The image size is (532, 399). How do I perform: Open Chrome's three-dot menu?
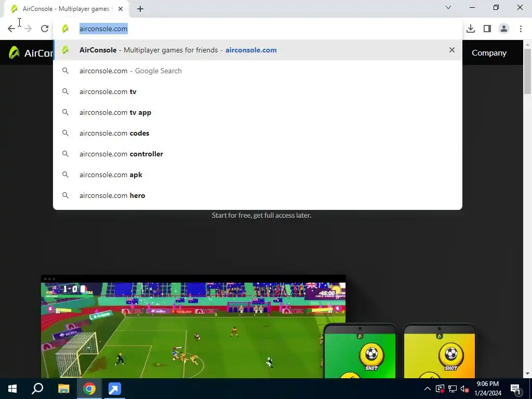(x=521, y=29)
